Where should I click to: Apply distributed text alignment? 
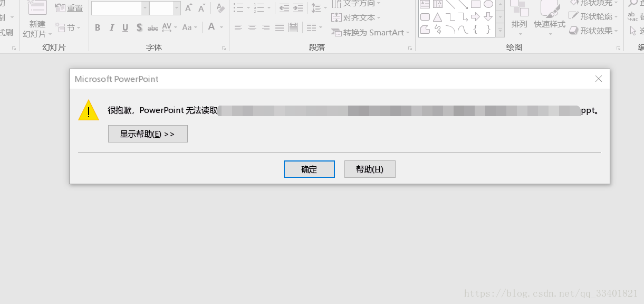tap(293, 27)
